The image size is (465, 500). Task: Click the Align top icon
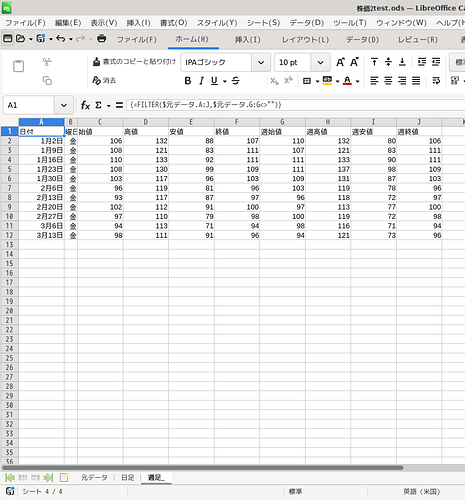coord(374,62)
